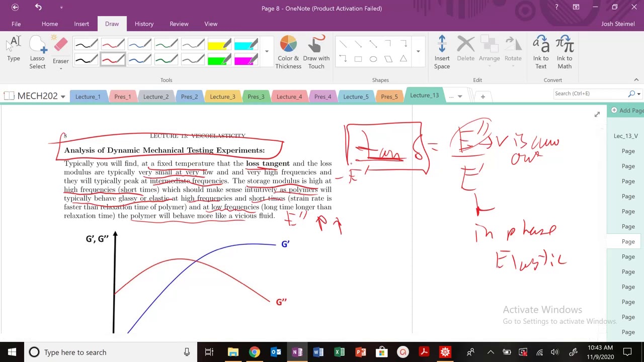Open the Lecture_4 section tab
The height and width of the screenshot is (362, 644).
(289, 97)
